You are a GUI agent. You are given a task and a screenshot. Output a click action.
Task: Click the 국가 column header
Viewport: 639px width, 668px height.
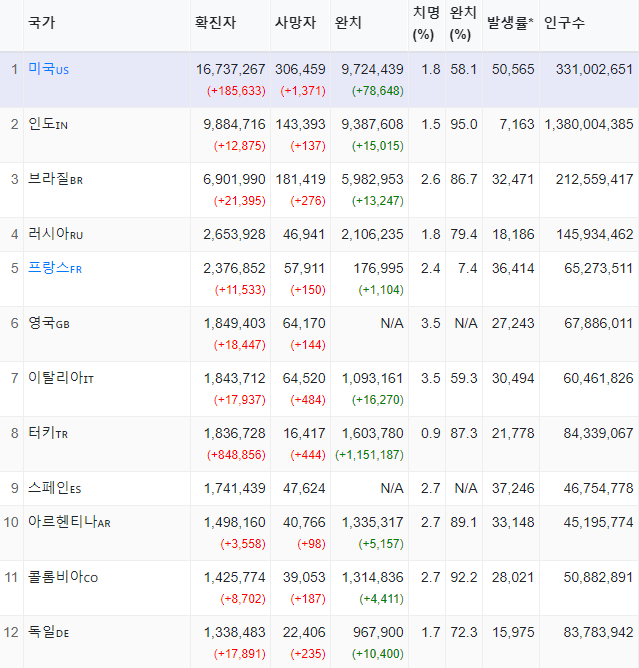click(x=42, y=23)
